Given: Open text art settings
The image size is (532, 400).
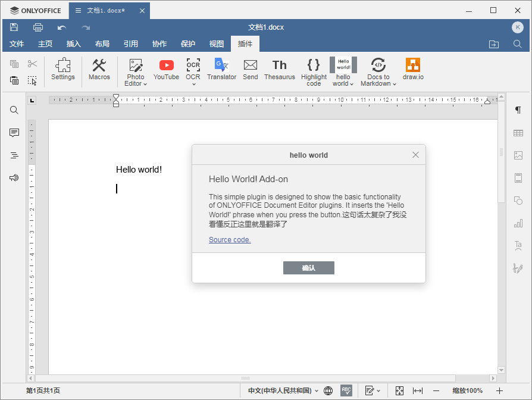Looking at the screenshot, I should click(x=518, y=246).
